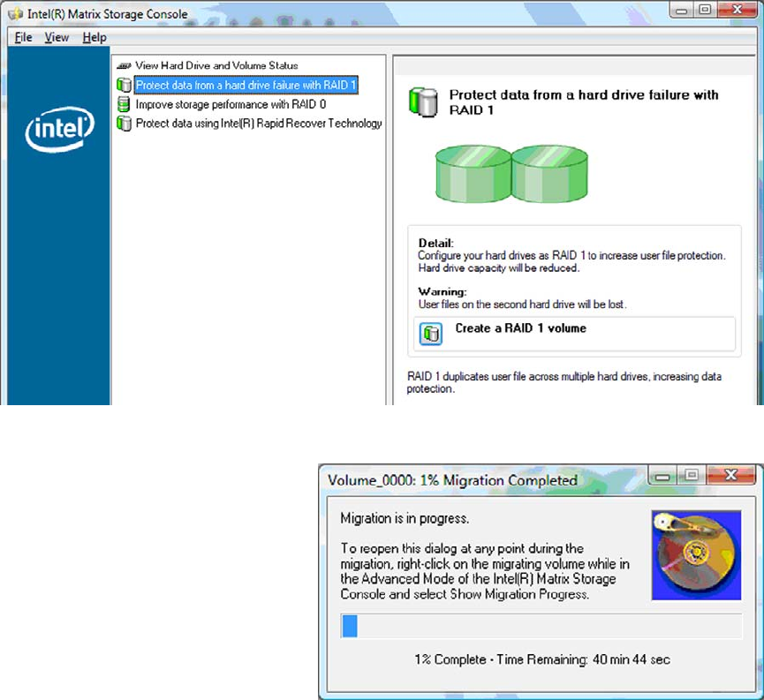Click the migration progress bar

click(541, 626)
